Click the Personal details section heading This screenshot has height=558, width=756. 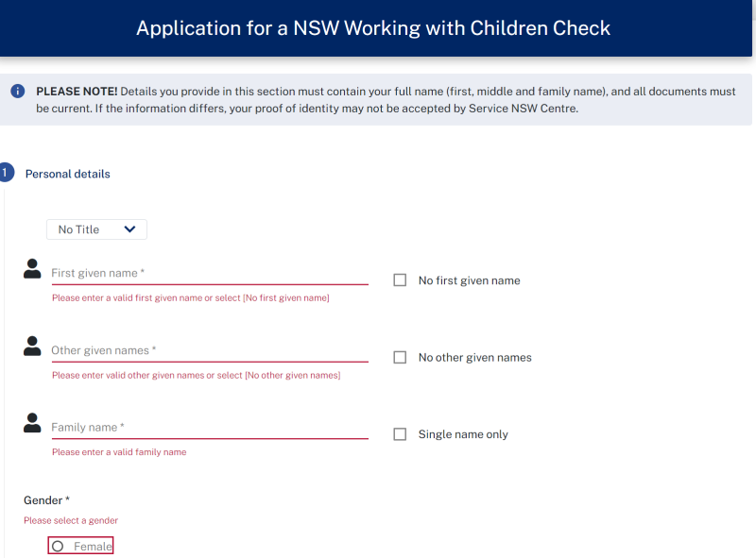(x=68, y=174)
